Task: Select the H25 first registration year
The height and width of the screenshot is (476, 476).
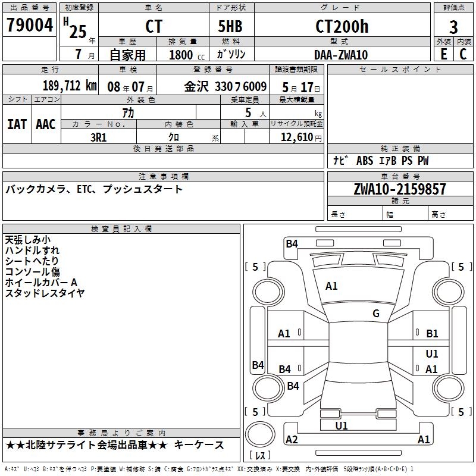Action: click(x=76, y=28)
